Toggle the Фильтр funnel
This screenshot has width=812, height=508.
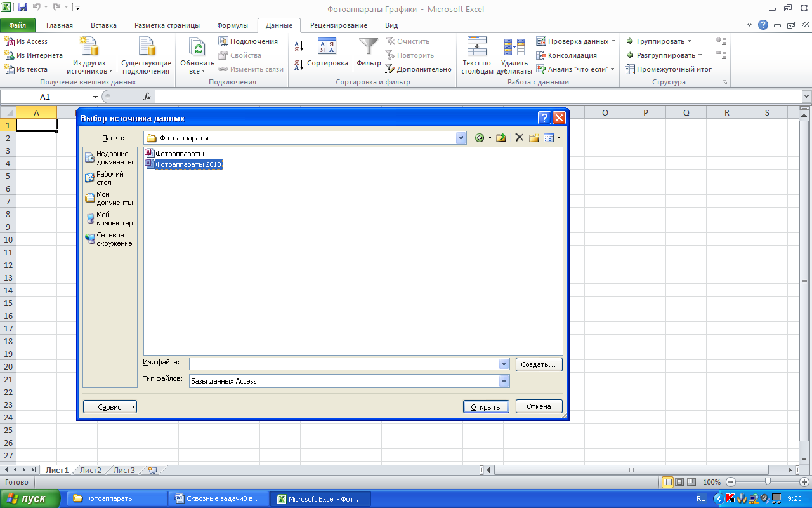(x=369, y=53)
